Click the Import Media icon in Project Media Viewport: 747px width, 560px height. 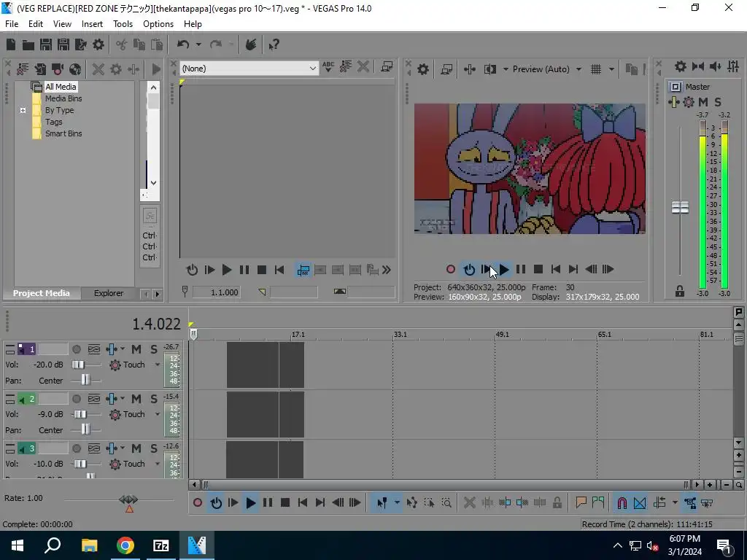click(40, 69)
